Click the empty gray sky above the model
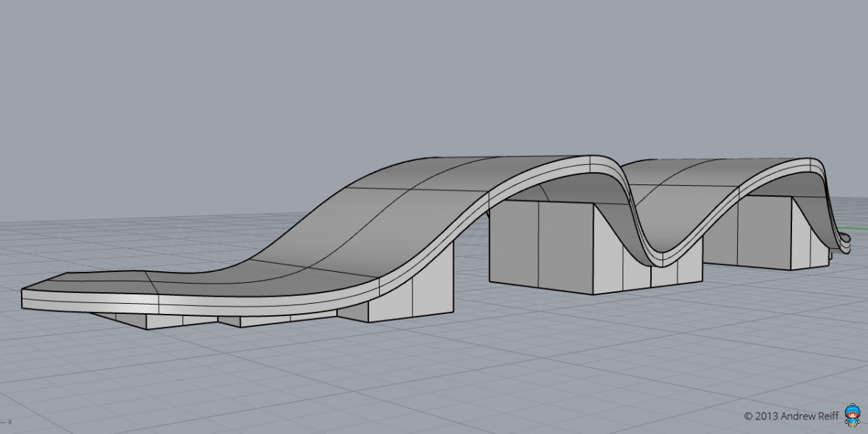This screenshot has height=434, width=868. coord(434,72)
